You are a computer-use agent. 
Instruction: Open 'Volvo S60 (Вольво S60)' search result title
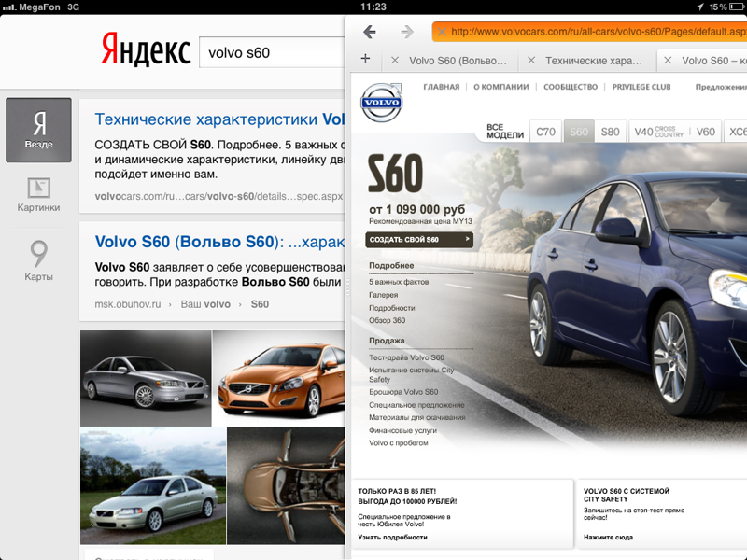[x=219, y=242]
